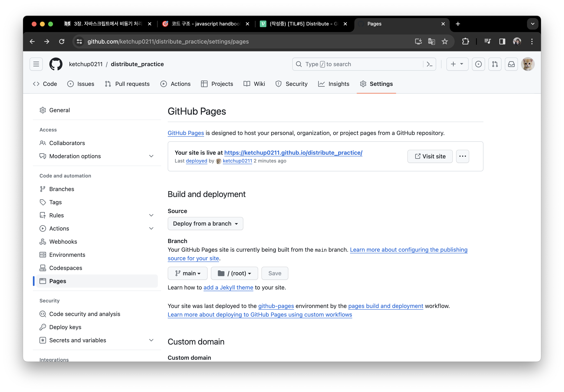The height and width of the screenshot is (392, 564).
Task: Switch to the 3장 자바스크립트 tab
Action: tap(108, 24)
